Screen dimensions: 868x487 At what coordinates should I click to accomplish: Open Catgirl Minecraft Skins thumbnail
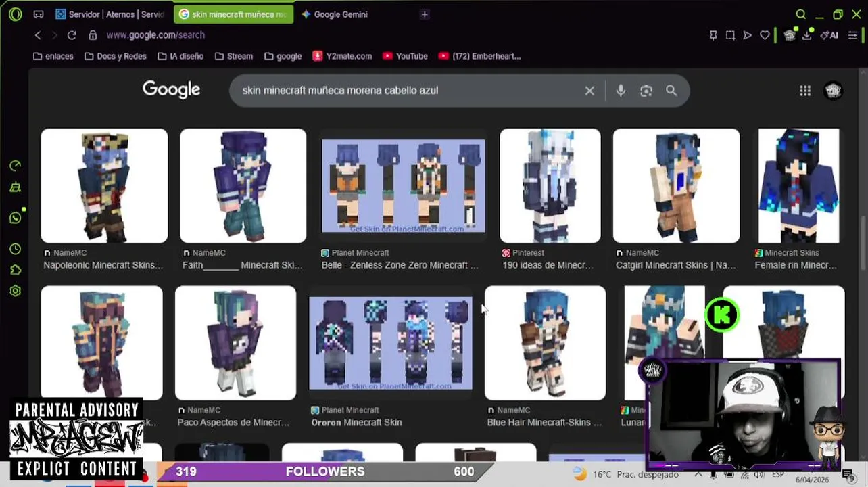676,186
